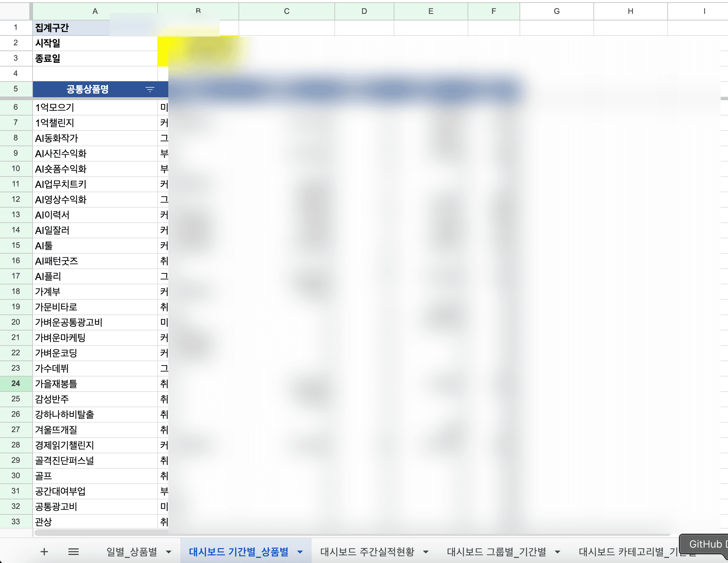Select the 공간대여부업 cell
The image size is (728, 563).
pyautogui.click(x=95, y=491)
